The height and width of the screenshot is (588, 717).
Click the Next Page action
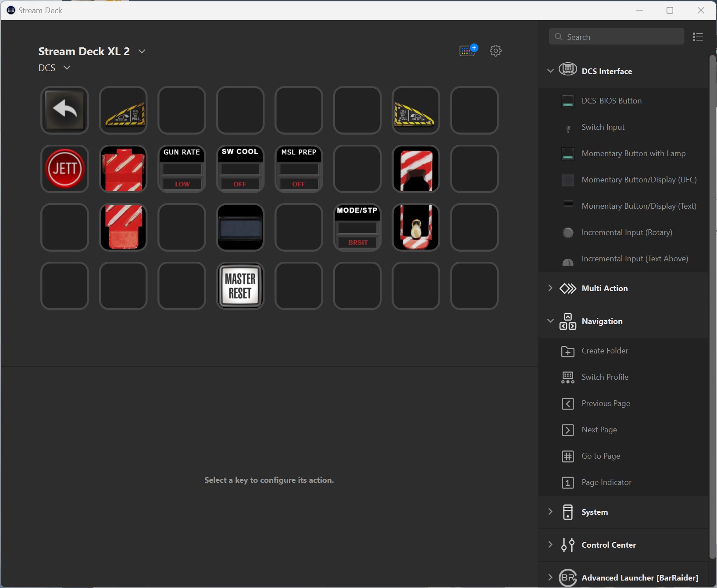(x=599, y=430)
